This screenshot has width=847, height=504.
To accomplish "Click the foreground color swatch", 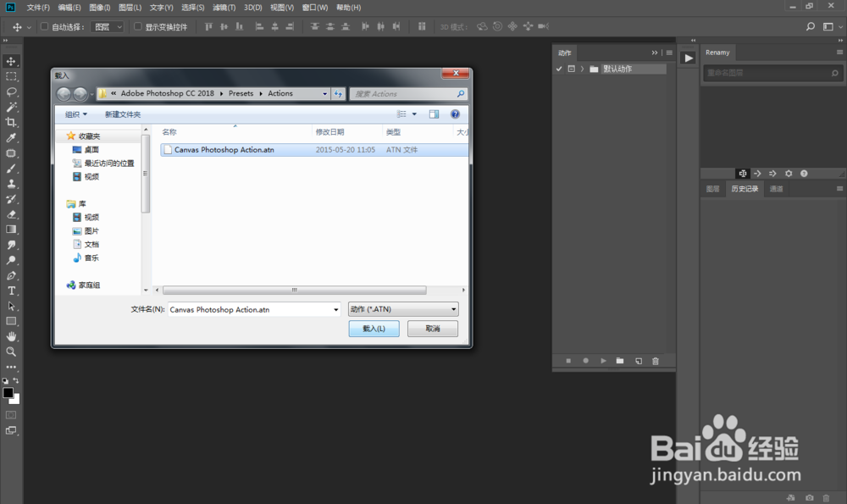I will click(x=8, y=393).
